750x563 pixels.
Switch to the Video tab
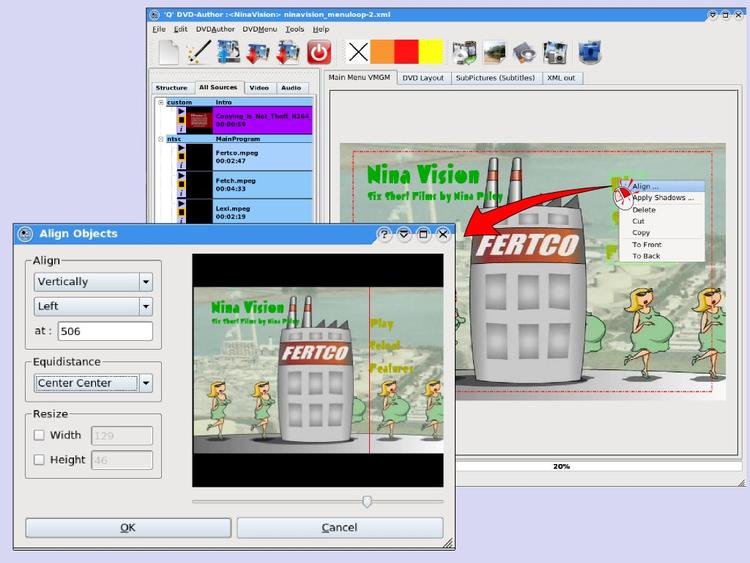(x=259, y=88)
